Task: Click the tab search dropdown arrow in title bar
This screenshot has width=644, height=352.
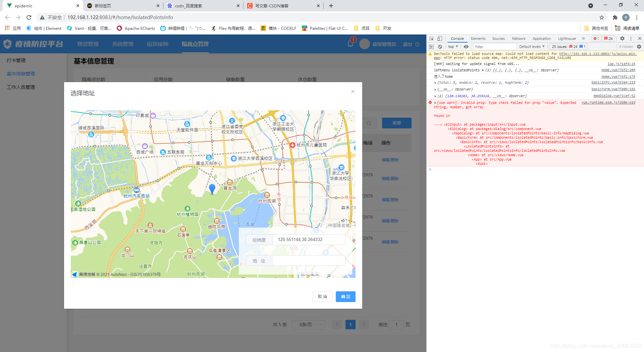Action: click(x=590, y=6)
